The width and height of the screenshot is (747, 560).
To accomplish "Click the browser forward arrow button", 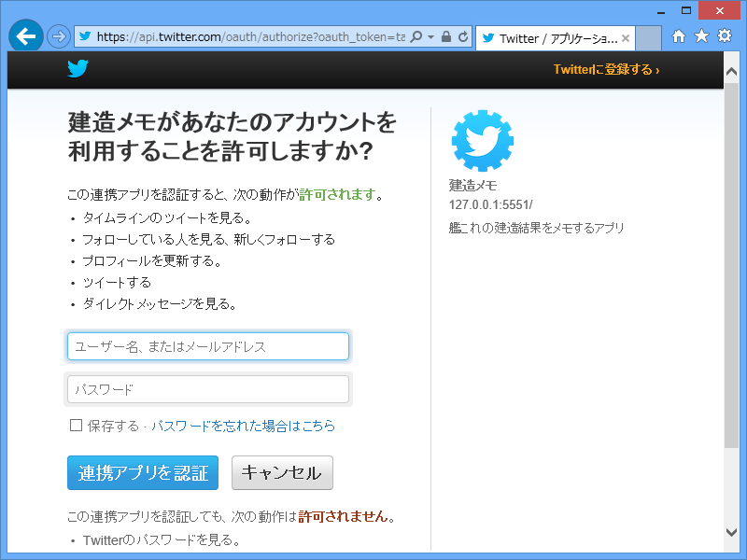I will (x=59, y=36).
